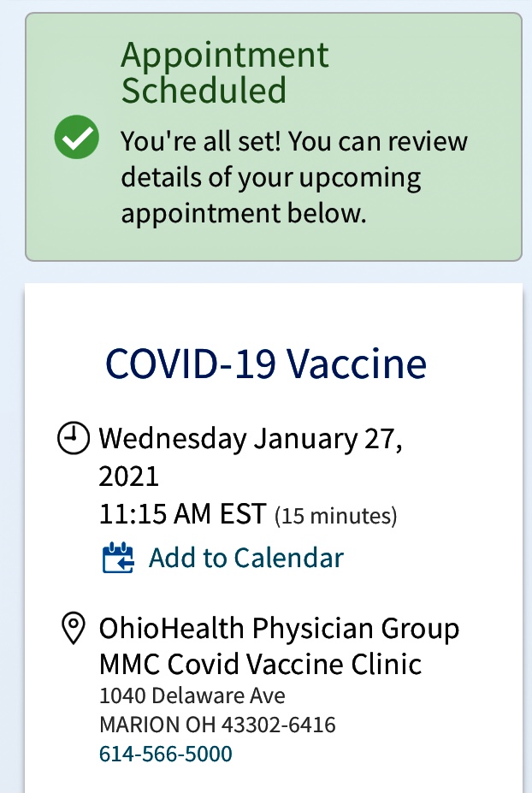The image size is (532, 793).
Task: Click the OhioHealth Physician Group name
Action: [x=279, y=629]
